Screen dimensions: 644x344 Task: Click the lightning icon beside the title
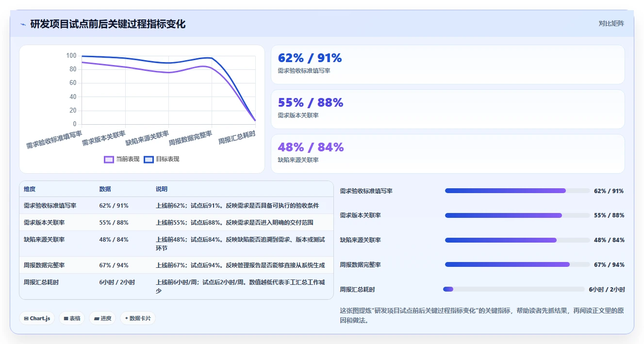click(23, 24)
